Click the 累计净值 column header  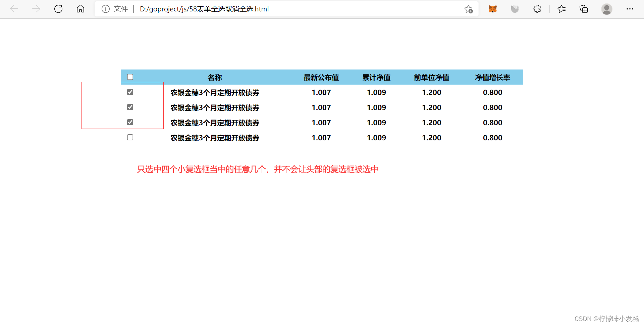pyautogui.click(x=376, y=78)
